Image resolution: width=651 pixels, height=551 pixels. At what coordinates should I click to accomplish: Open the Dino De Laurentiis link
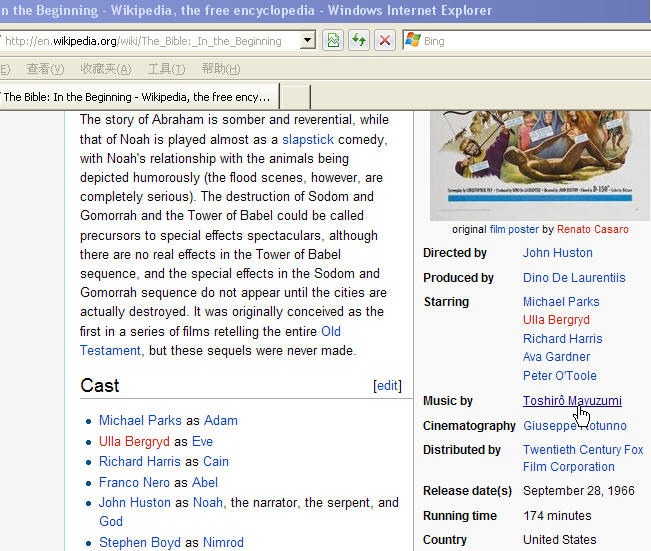(x=574, y=278)
